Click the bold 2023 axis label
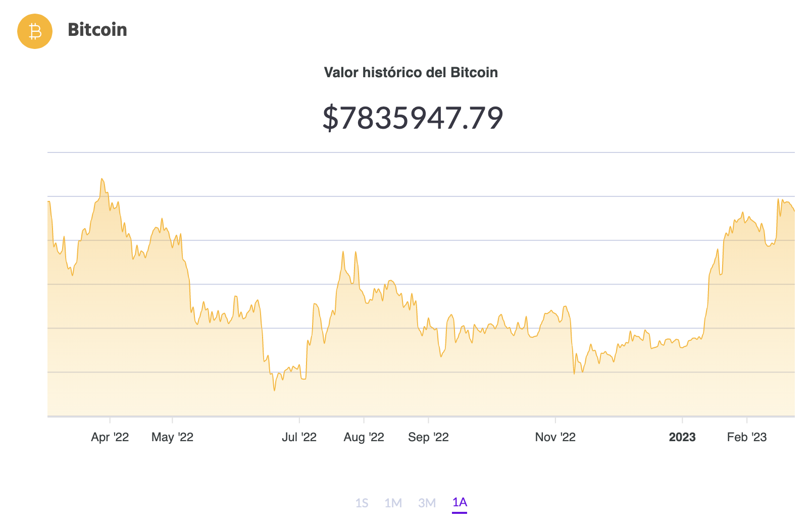The image size is (812, 528). [x=683, y=437]
